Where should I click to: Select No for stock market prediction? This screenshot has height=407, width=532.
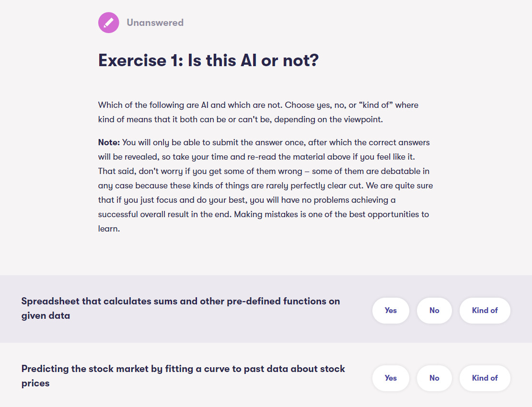(x=434, y=378)
